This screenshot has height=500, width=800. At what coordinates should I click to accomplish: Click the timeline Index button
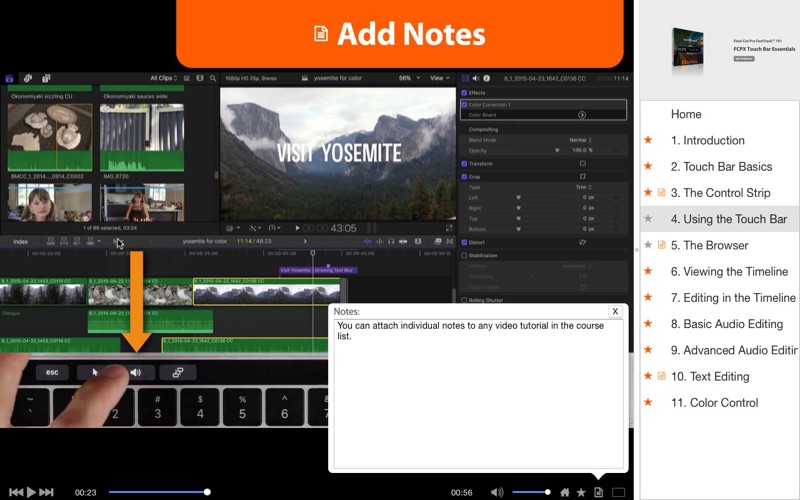click(20, 241)
